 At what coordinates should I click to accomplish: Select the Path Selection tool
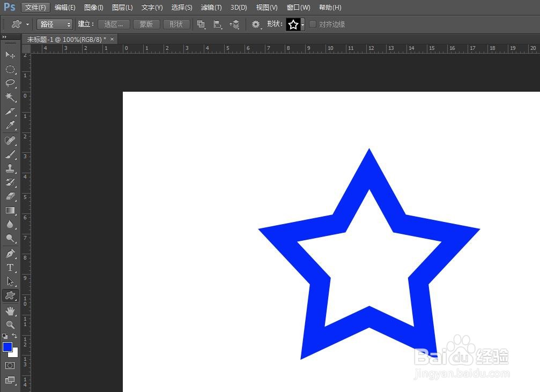[x=10, y=282]
